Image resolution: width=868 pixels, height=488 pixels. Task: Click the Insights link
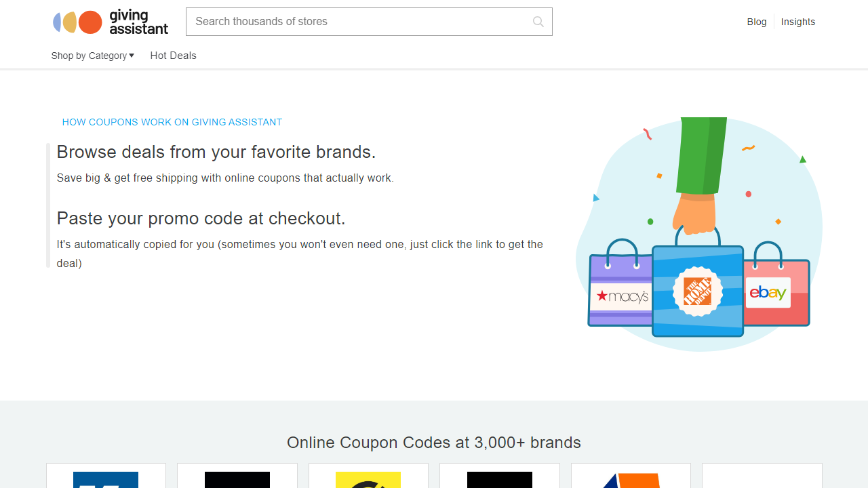point(797,22)
